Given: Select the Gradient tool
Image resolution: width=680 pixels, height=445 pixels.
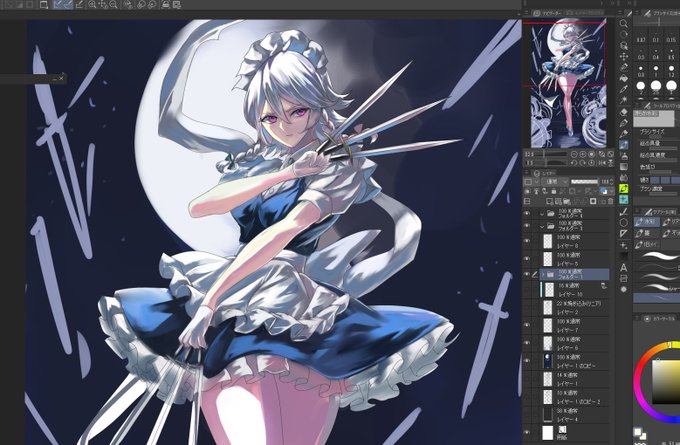Looking at the screenshot, I should (624, 167).
